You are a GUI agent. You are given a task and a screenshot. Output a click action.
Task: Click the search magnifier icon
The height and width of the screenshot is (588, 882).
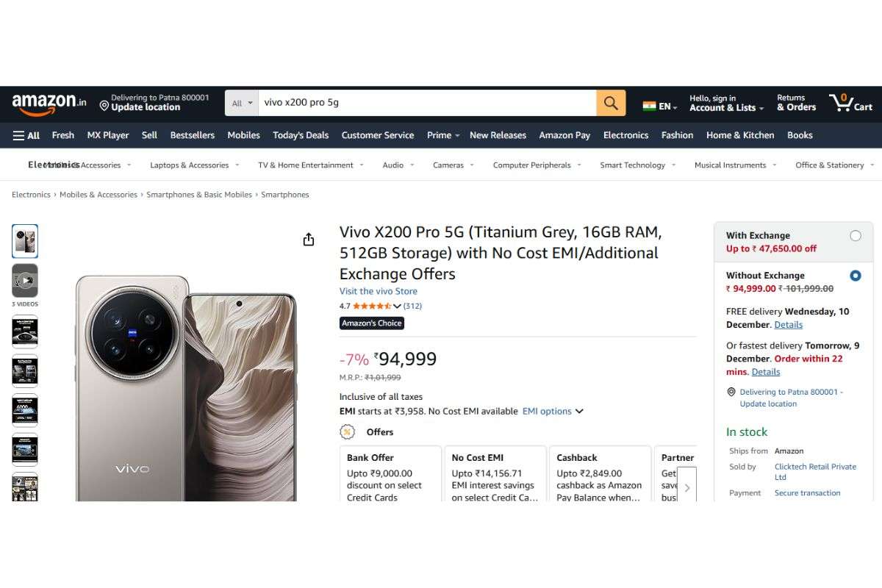pos(610,103)
